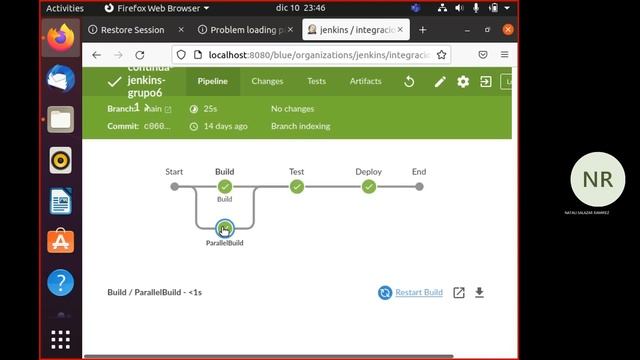This screenshot has height=360, width=640.
Task: Launch Rhythmbox from the dock
Action: (x=60, y=160)
